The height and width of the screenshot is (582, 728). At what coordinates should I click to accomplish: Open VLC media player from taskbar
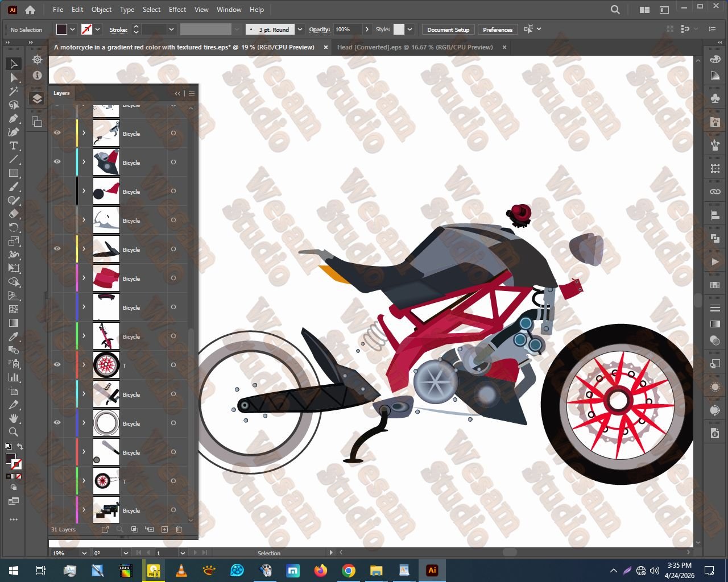[x=181, y=570]
